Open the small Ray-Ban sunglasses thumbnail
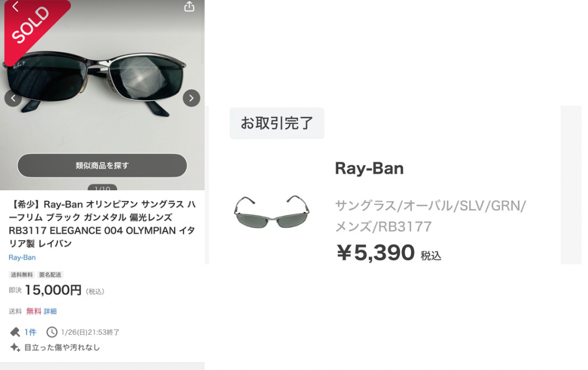 coord(272,211)
